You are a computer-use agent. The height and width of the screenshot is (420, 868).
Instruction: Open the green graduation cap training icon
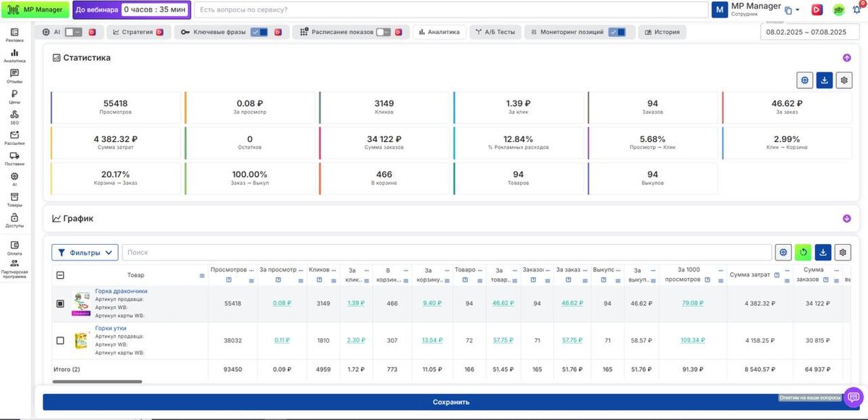(838, 10)
